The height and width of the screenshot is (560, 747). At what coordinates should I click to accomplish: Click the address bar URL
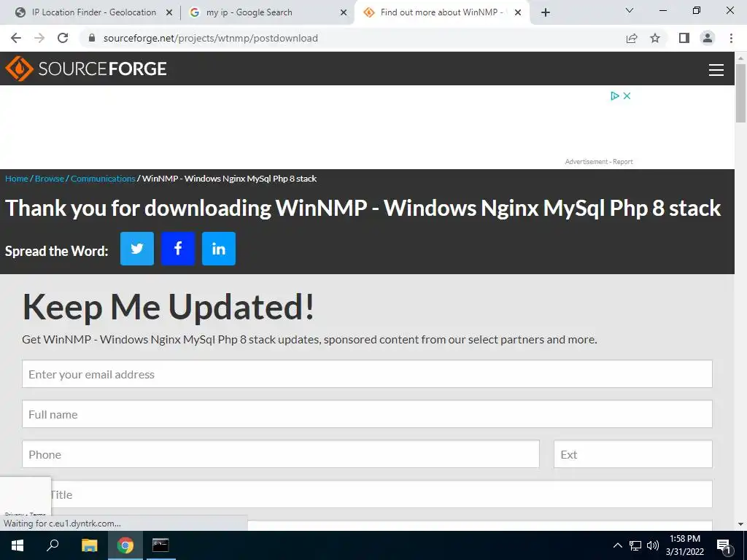coord(211,38)
